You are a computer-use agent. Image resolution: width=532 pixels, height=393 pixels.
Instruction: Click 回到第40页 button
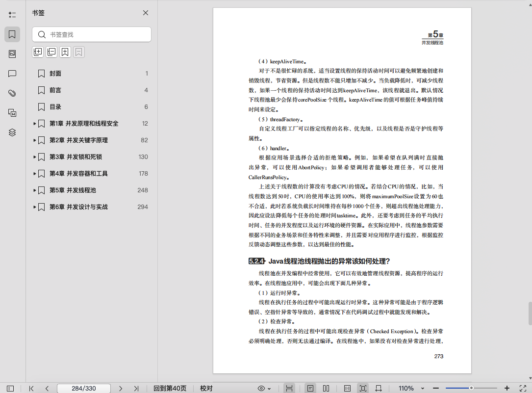[170, 388]
